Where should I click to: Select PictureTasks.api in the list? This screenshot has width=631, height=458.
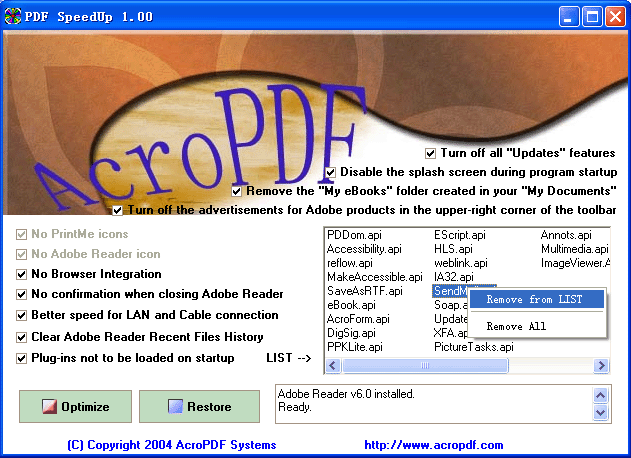474,347
